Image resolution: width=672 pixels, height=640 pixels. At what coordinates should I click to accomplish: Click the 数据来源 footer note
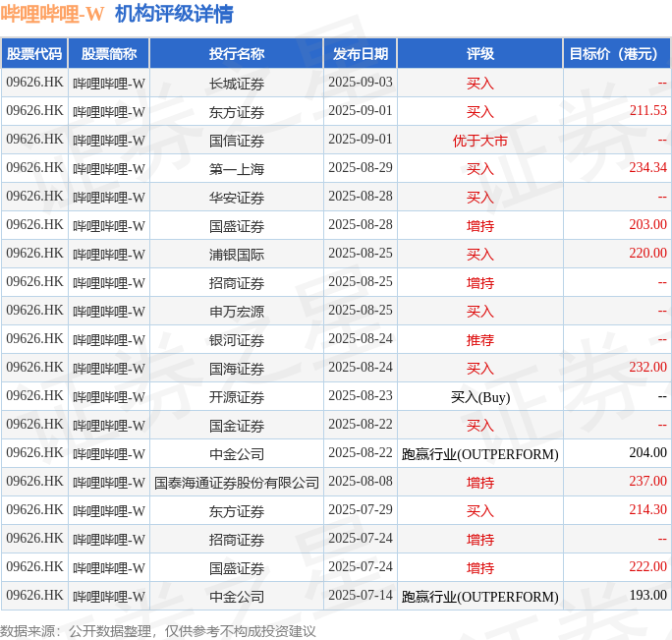click(x=158, y=631)
